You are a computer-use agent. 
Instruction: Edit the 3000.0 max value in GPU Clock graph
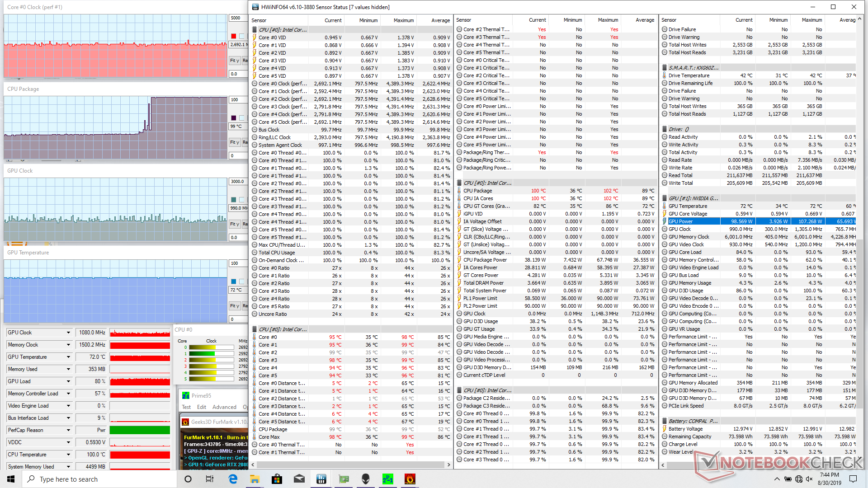click(x=238, y=182)
